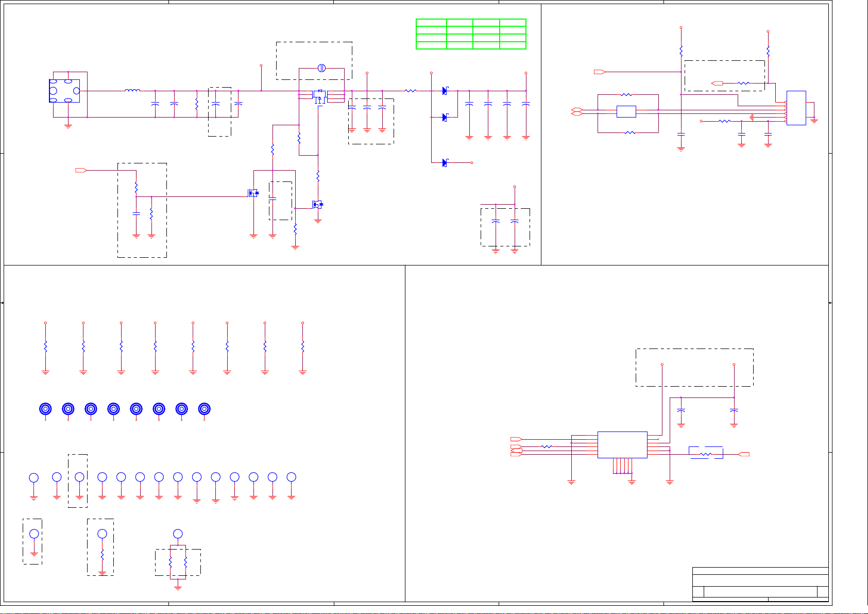Click the resistor between lower IC and output port
868x614 pixels.
[706, 454]
